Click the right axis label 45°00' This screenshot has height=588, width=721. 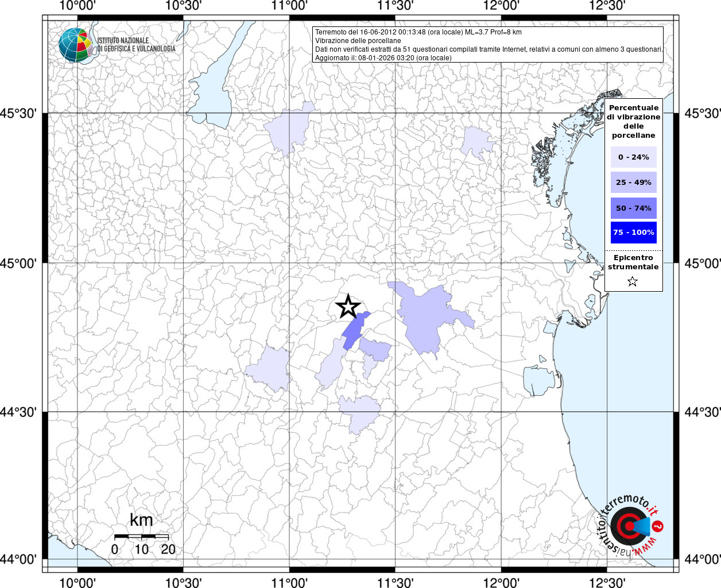(x=701, y=263)
